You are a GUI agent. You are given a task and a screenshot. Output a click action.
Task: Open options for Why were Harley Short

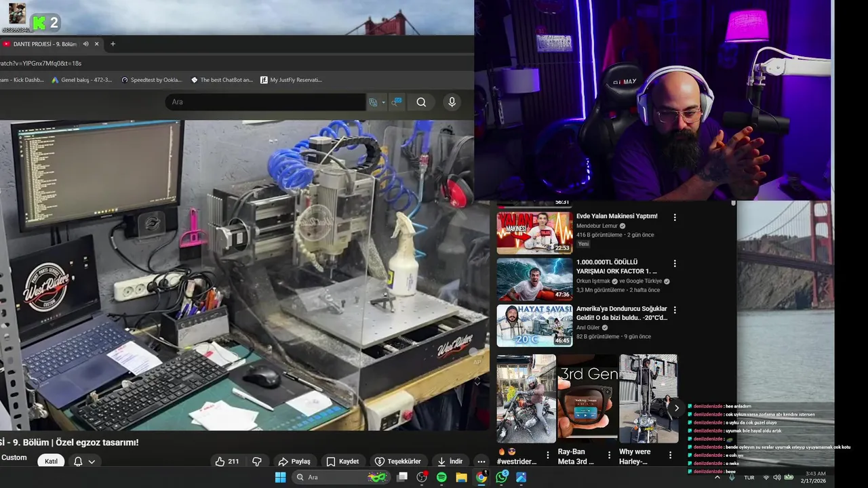[670, 455]
